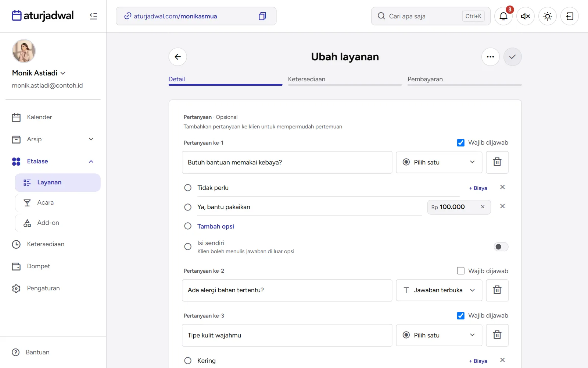Image resolution: width=588 pixels, height=368 pixels.
Task: Switch theme with the sun icon
Action: click(x=548, y=16)
